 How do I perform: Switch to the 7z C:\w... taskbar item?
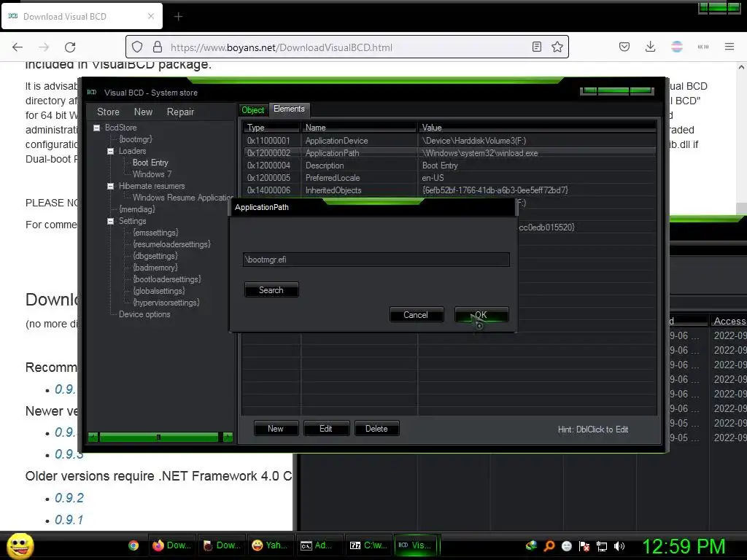368,545
